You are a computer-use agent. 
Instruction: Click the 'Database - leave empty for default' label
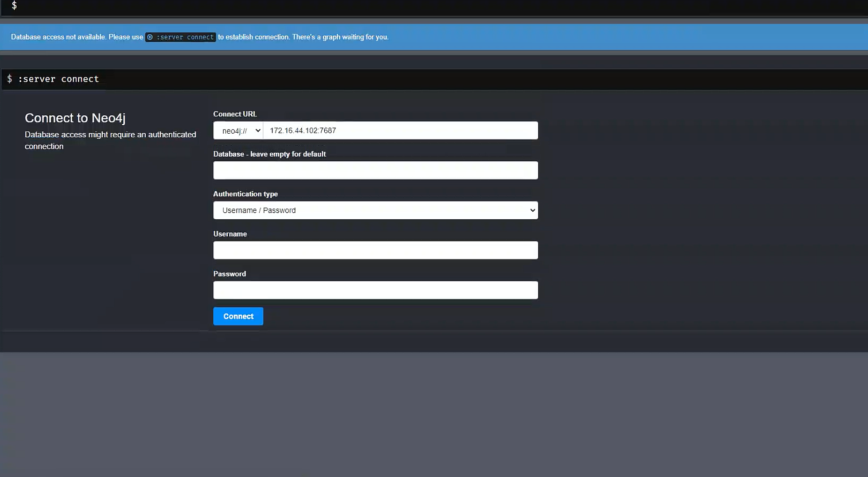270,154
